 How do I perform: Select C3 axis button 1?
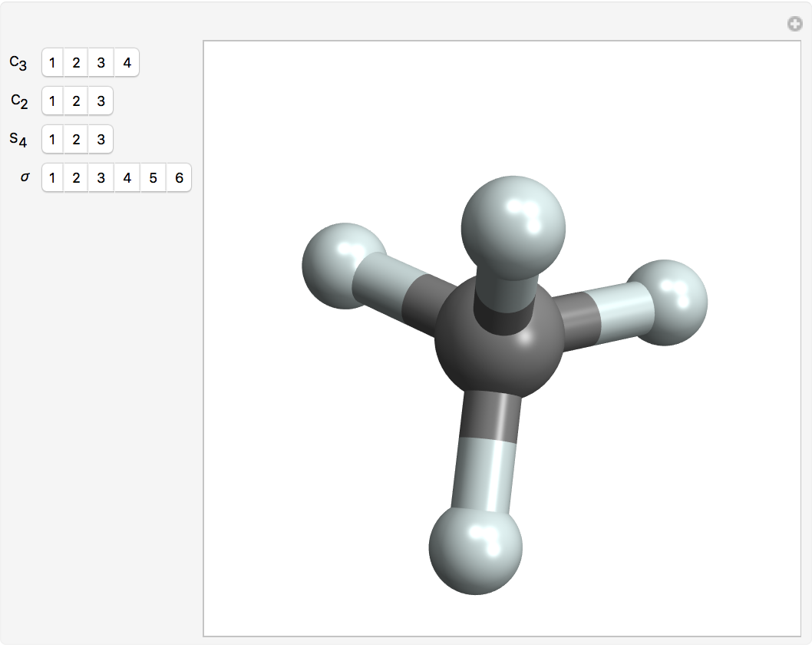(x=52, y=63)
